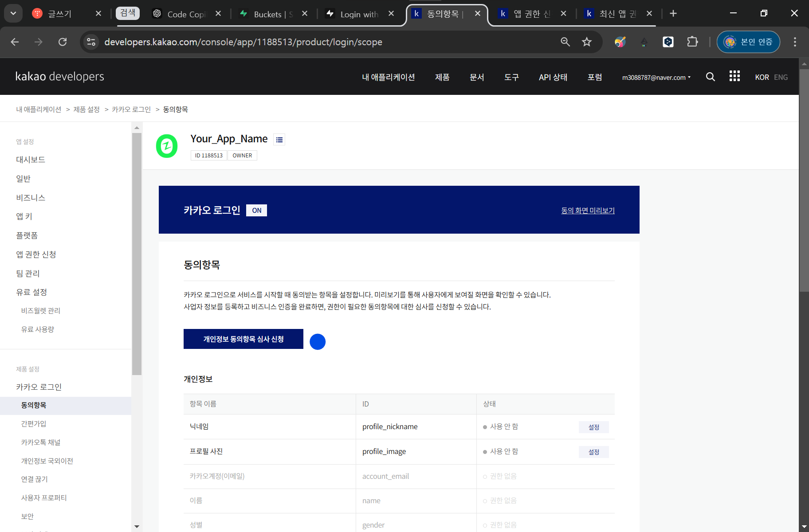Click the kakao developers logo
The width and height of the screenshot is (809, 532).
60,76
